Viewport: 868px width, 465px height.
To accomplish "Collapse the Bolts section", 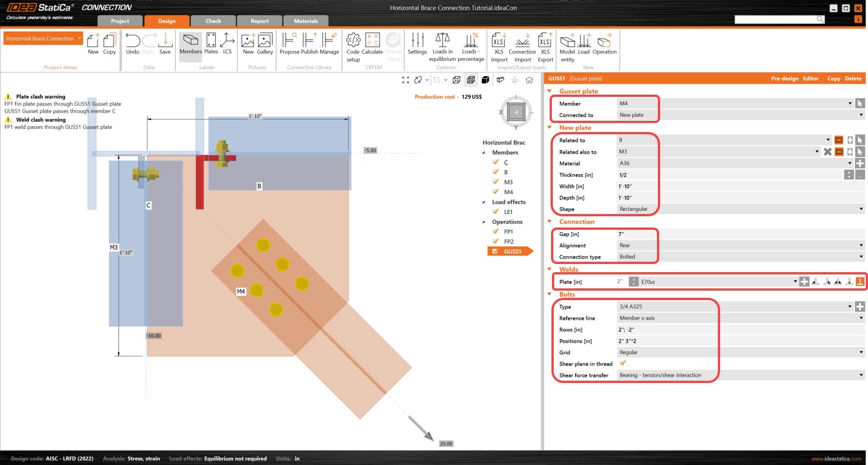I will point(550,294).
